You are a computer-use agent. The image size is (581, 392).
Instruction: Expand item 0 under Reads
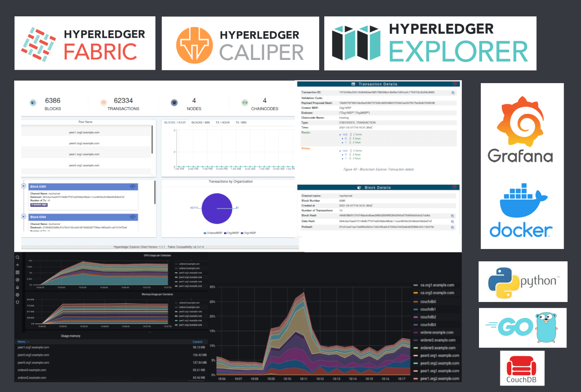[342, 139]
